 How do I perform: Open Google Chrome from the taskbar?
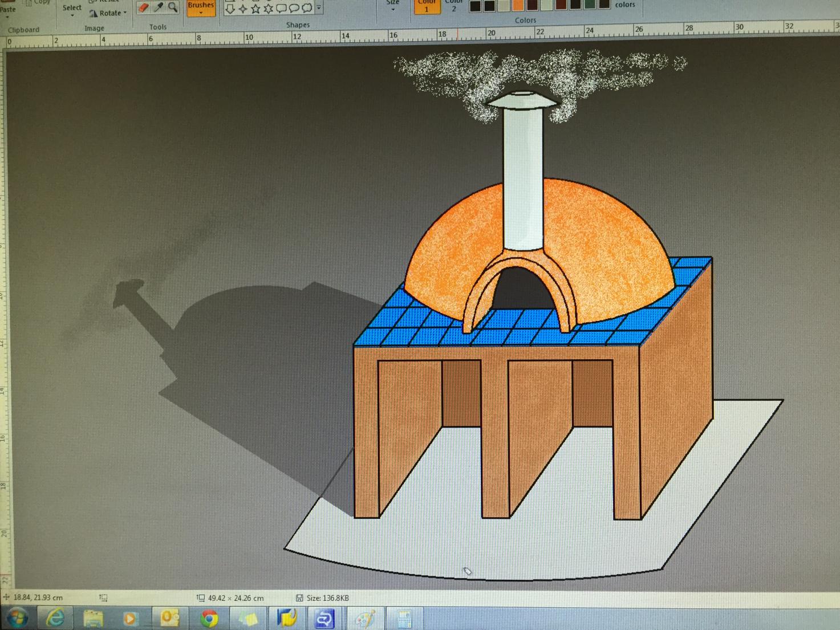pos(209,618)
